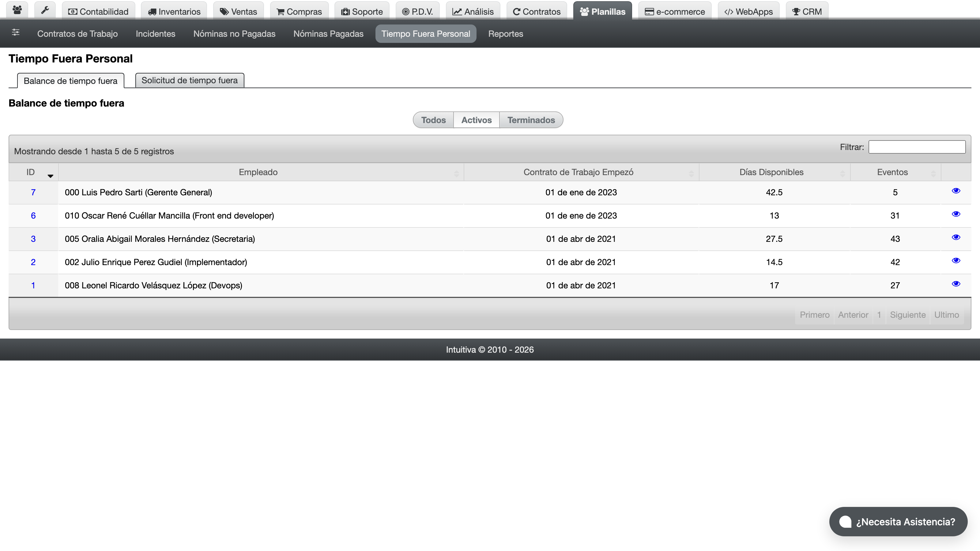980x551 pixels.
Task: Open Nóminas Pagadas submenu
Action: point(328,33)
